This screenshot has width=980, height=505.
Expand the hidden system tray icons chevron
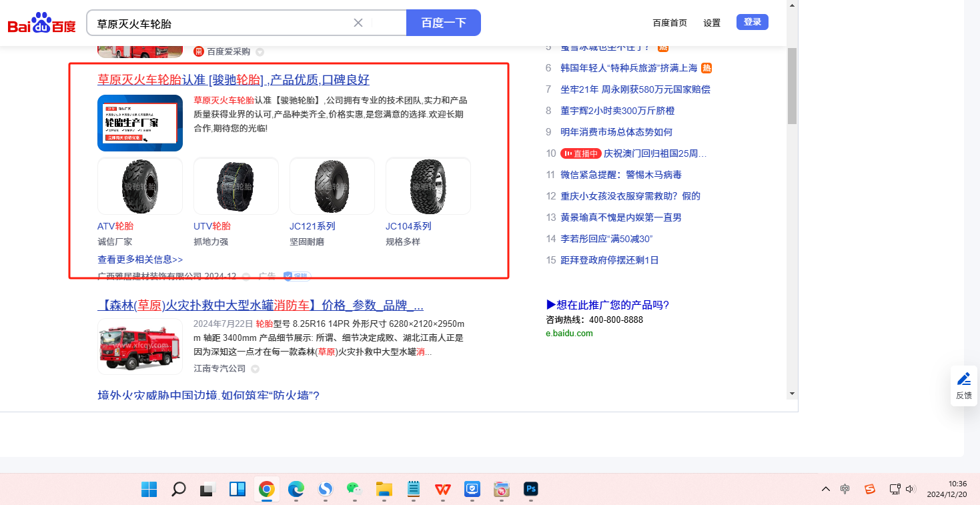point(826,489)
